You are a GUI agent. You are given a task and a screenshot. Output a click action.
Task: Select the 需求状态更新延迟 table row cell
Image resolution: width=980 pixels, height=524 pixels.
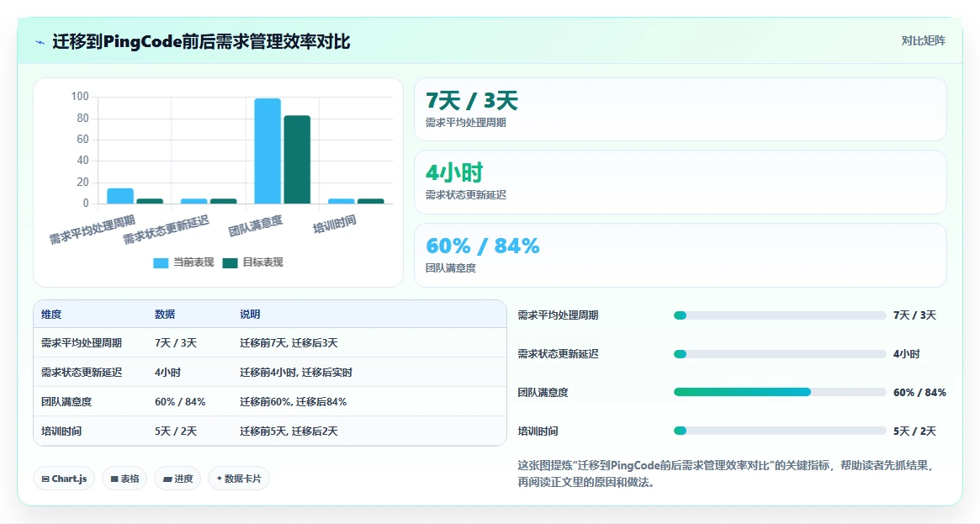tap(82, 373)
